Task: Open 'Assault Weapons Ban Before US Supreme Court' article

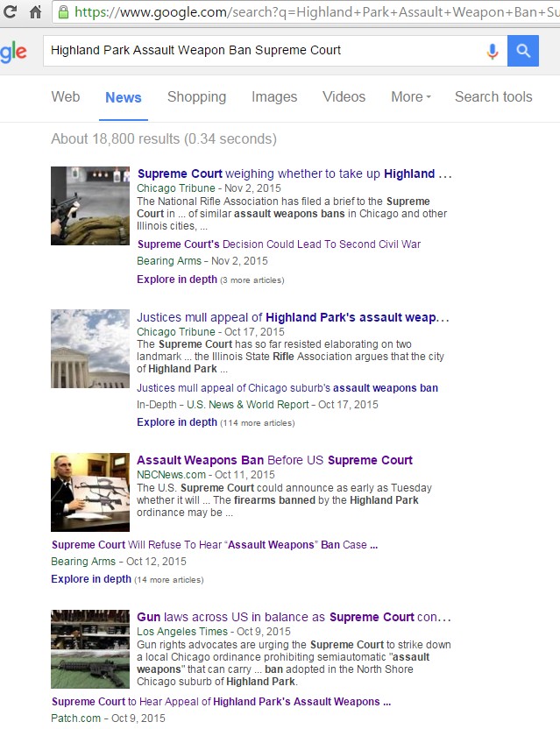Action: (x=274, y=460)
